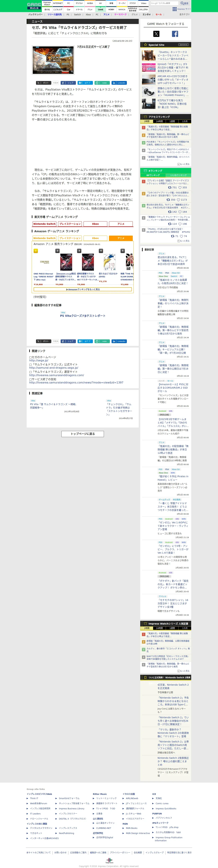
Task: Open the INTERNET Watch site tab
Action: pyautogui.click(x=58, y=3)
